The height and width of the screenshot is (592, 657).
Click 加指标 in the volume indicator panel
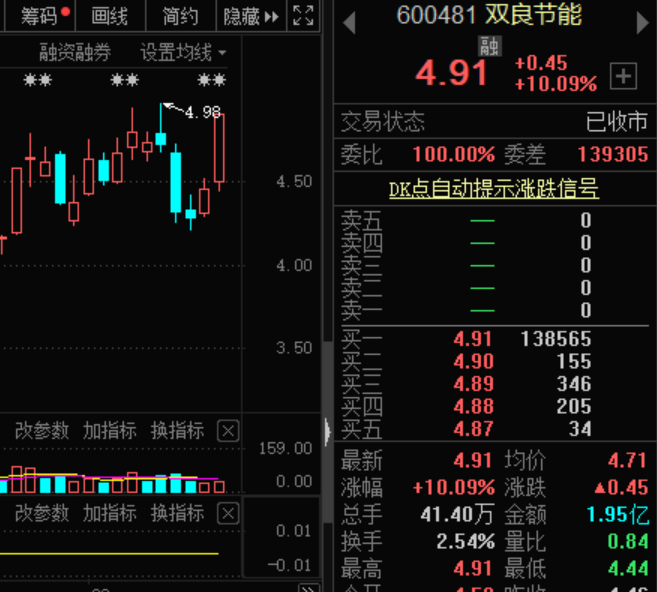click(110, 431)
